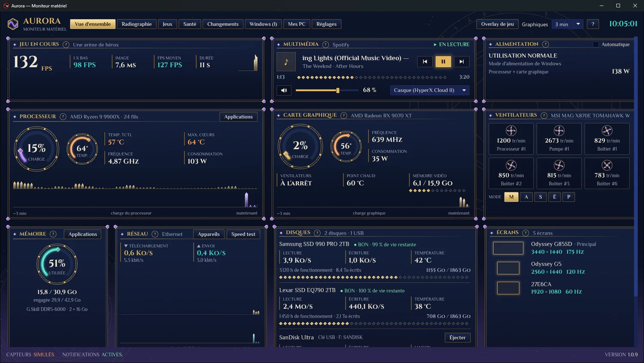
Task: Pause the Spotify playback
Action: (443, 61)
